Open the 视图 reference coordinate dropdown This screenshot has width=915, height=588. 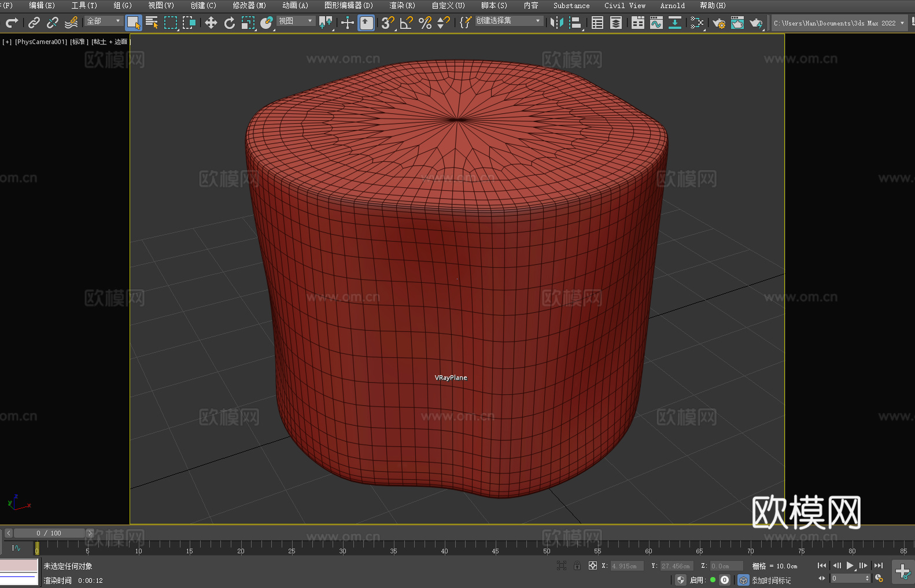tap(296, 21)
